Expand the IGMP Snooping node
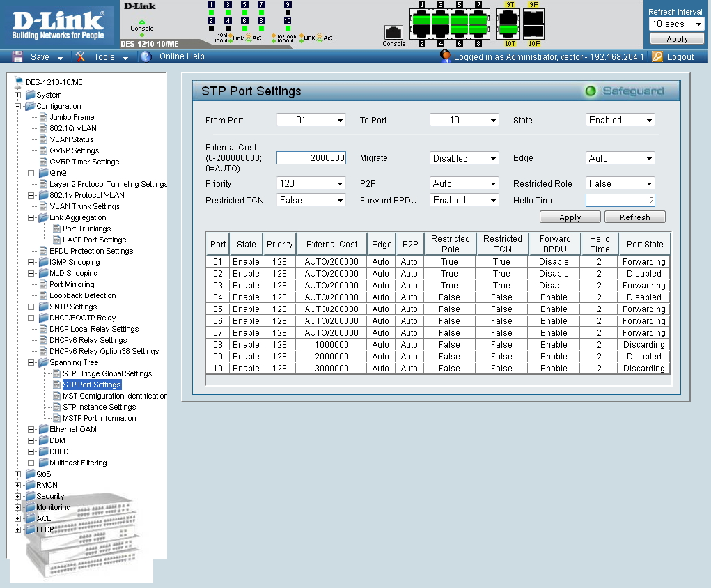This screenshot has height=588, width=711. [x=31, y=262]
